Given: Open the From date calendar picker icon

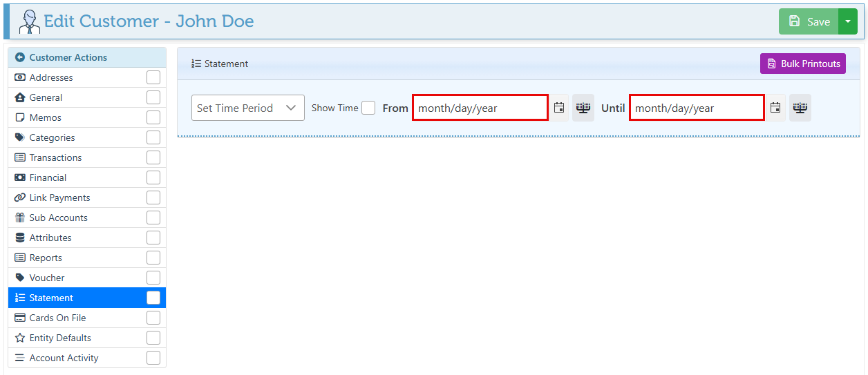Looking at the screenshot, I should 559,108.
